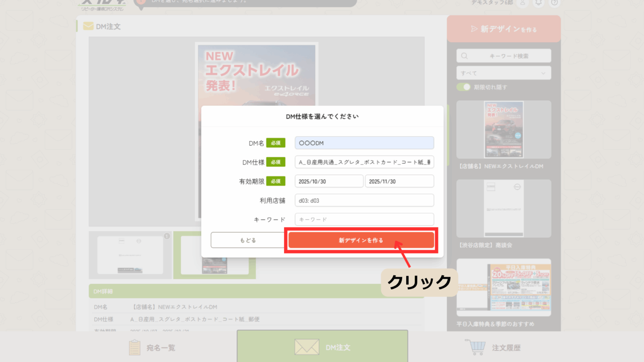Open the 利用店舗 d03 selector
644x362 pixels.
click(364, 200)
